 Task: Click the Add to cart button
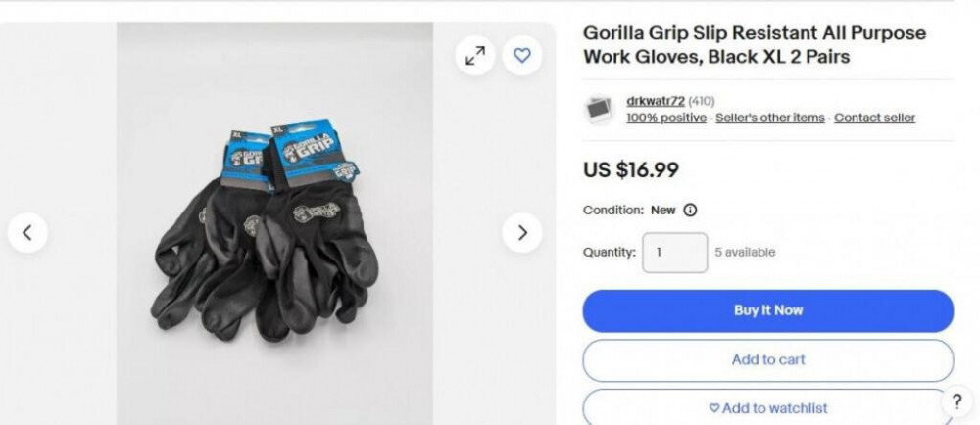768,360
